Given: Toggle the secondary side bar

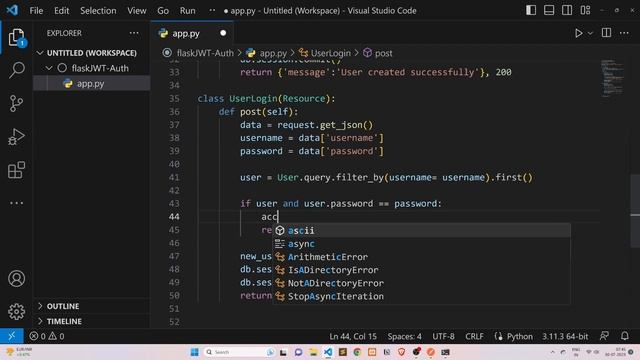Looking at the screenshot, I should (567, 10).
